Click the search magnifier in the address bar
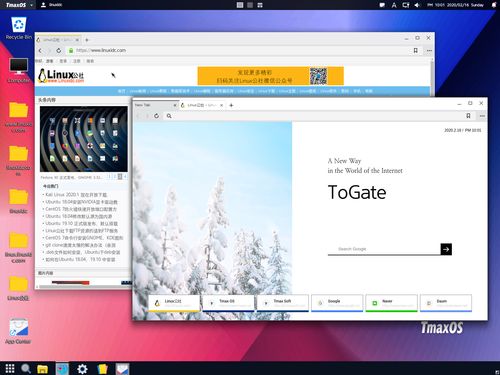The height and width of the screenshot is (375, 500). click(169, 116)
